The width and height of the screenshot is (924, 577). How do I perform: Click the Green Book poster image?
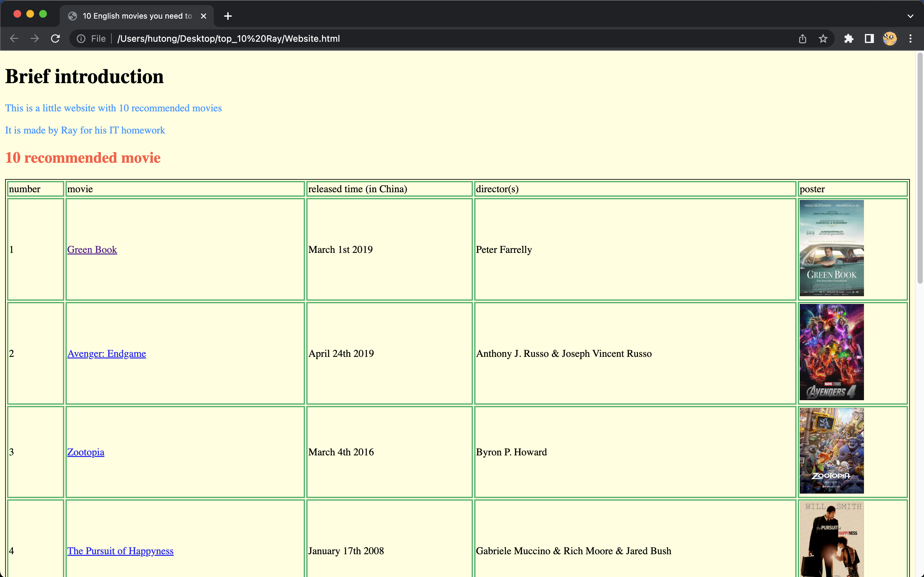[832, 248]
